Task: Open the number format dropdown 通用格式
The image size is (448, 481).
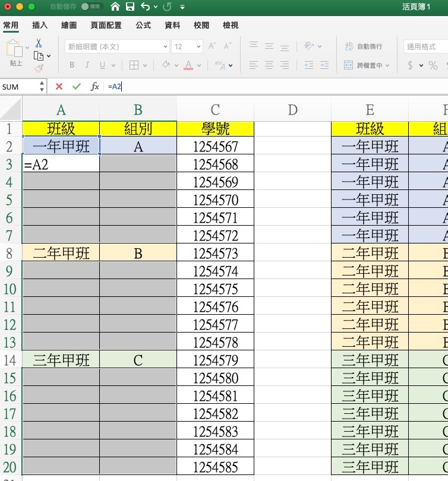Action: [425, 46]
